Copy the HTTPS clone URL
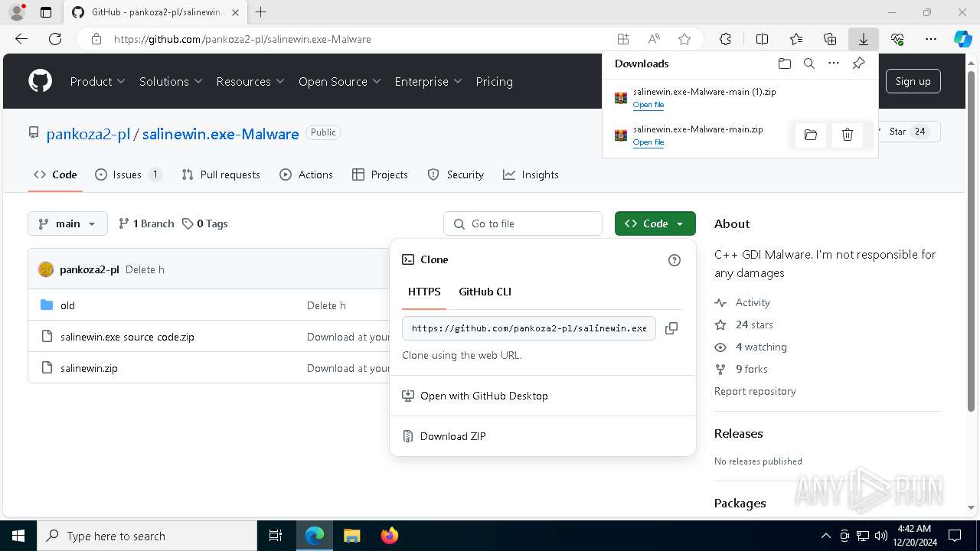The height and width of the screenshot is (551, 980). [671, 328]
